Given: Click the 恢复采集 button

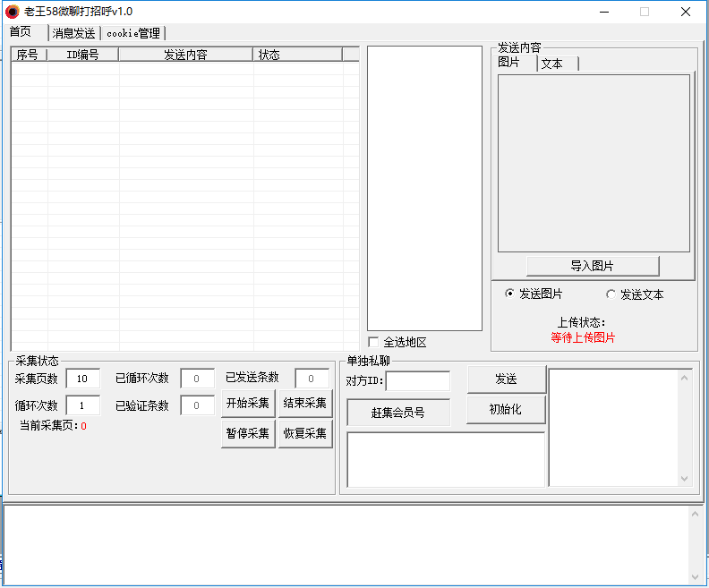Looking at the screenshot, I should click(x=305, y=433).
